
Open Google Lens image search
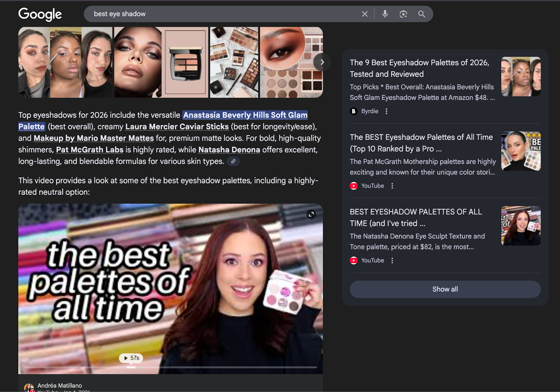click(403, 14)
